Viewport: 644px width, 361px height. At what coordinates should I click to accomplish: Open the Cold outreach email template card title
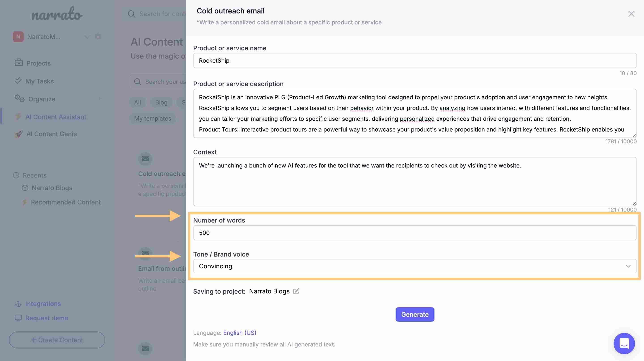(162, 174)
